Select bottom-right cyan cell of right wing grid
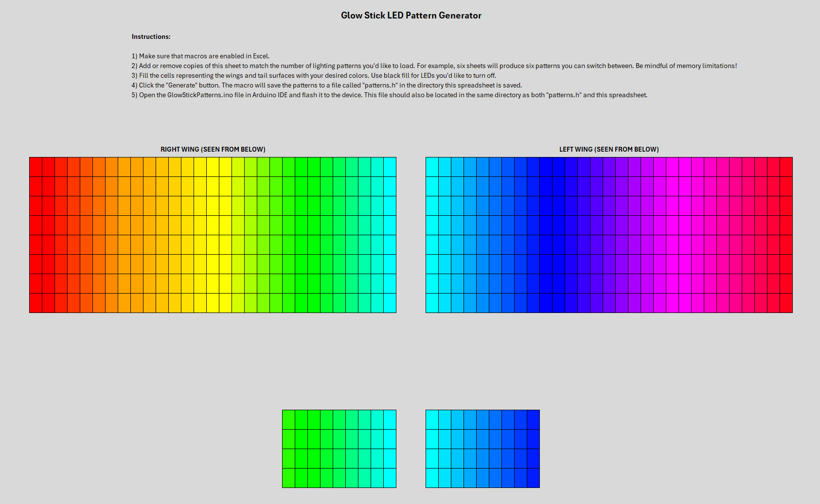 click(390, 303)
